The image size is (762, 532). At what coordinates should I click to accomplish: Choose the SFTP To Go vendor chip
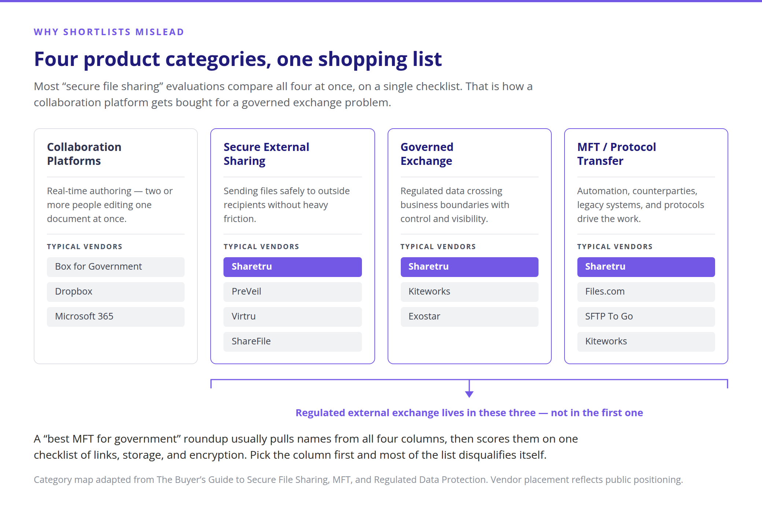pyautogui.click(x=646, y=317)
